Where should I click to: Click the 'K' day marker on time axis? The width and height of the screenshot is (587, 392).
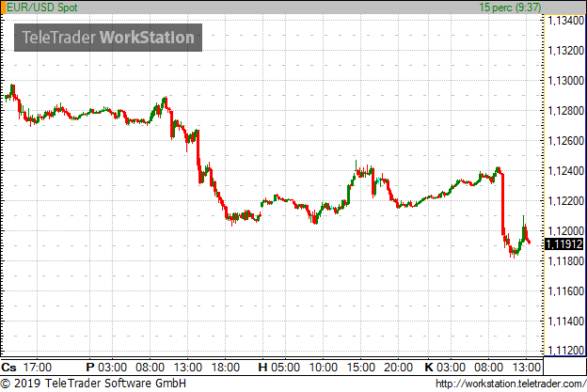coord(429,368)
